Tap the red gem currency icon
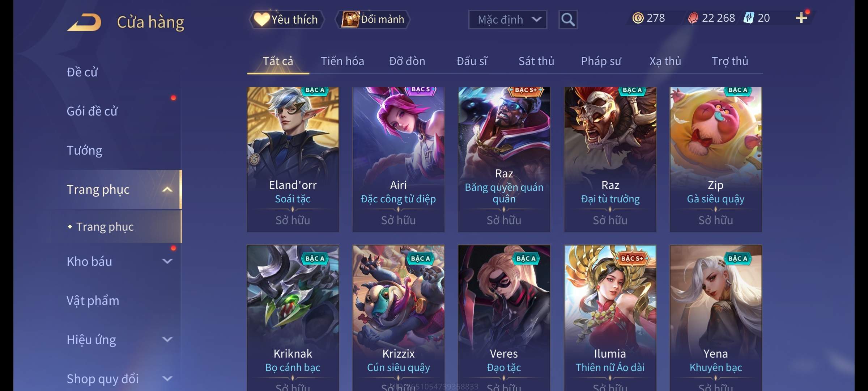 (x=693, y=18)
